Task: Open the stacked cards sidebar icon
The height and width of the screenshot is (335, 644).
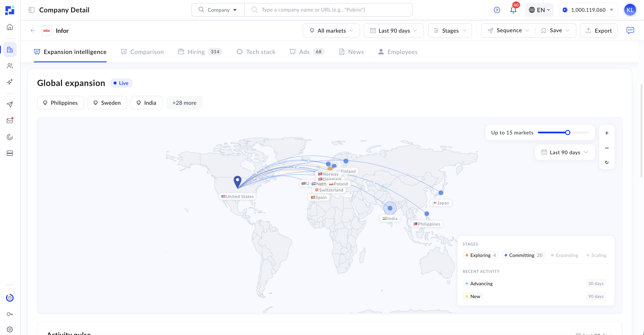Action: click(10, 153)
